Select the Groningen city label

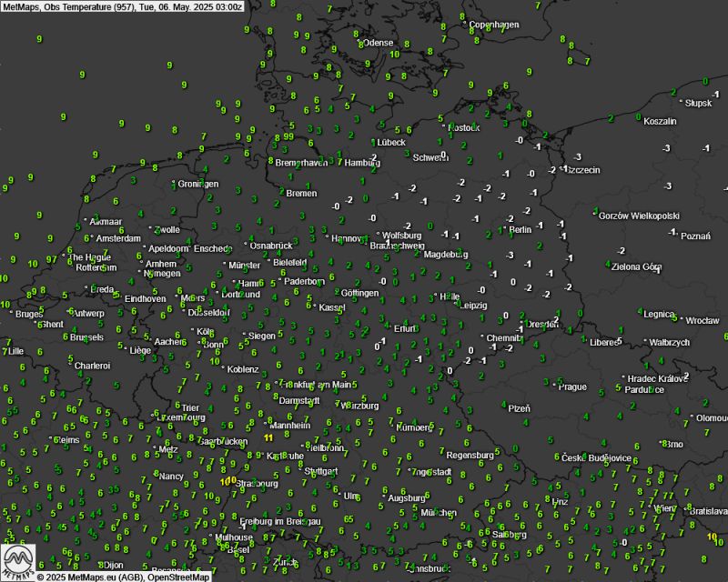point(199,184)
